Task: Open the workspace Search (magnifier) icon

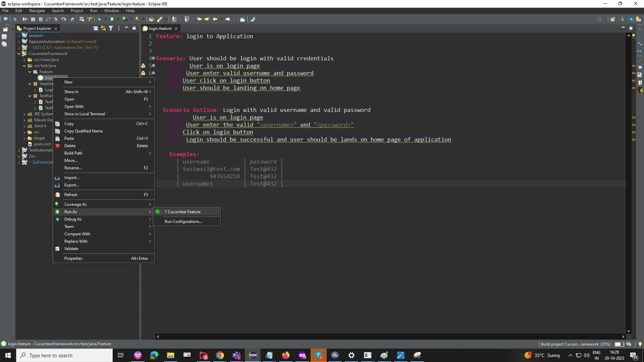Action: (x=599, y=19)
